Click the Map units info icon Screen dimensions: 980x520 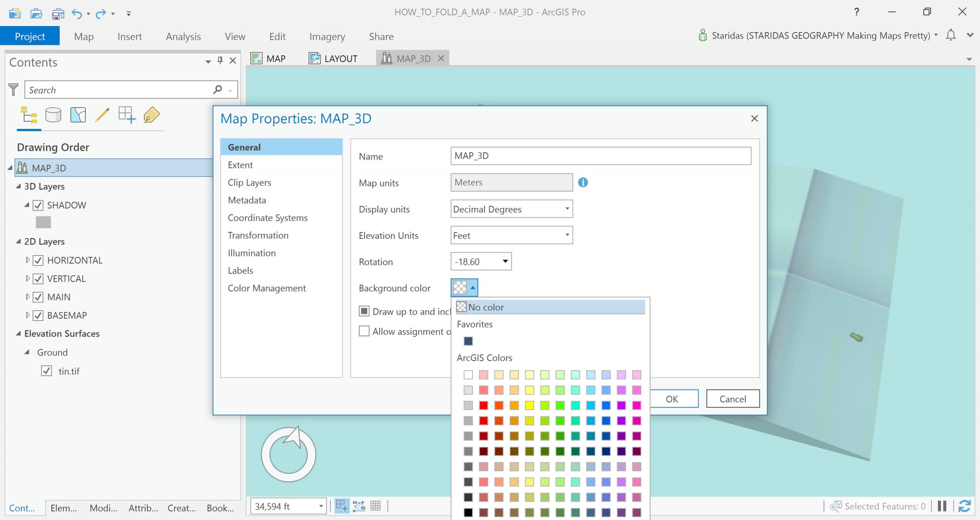click(583, 183)
